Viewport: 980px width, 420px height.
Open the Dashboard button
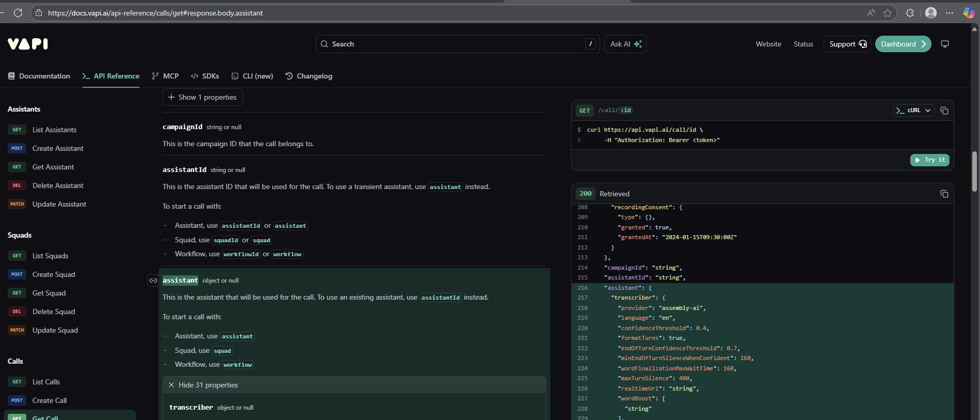[x=903, y=44]
